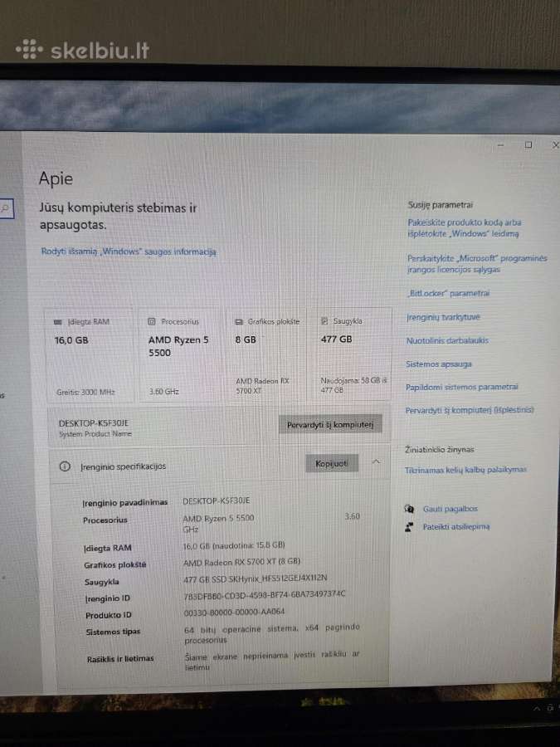Click the Pervardyti šį kompiuterį button
Screen dimensions: 560x747
click(x=330, y=424)
